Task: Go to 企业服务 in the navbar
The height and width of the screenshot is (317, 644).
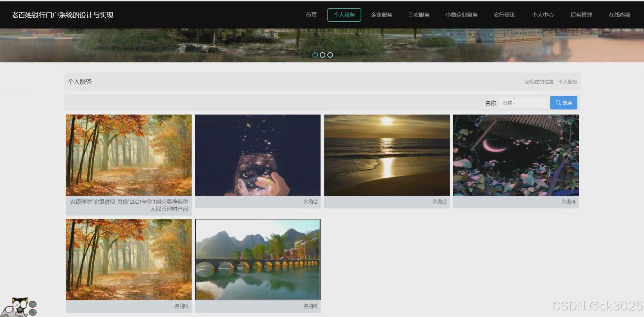Action: click(381, 15)
